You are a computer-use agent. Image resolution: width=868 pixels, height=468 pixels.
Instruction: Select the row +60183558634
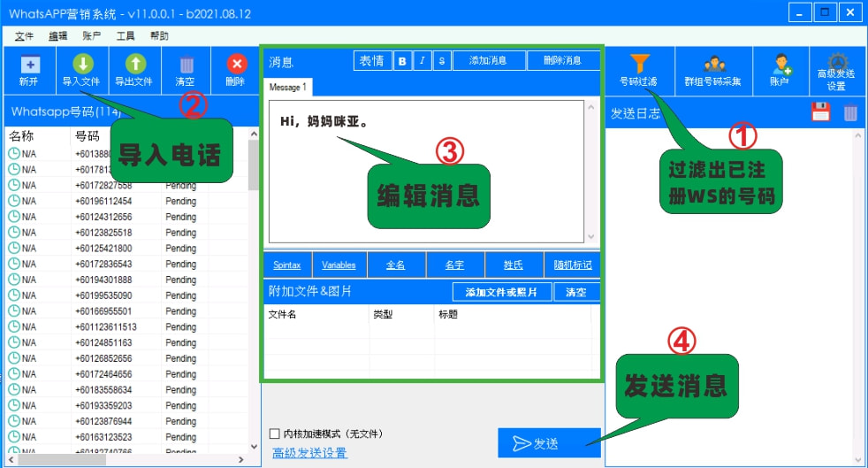(x=126, y=390)
